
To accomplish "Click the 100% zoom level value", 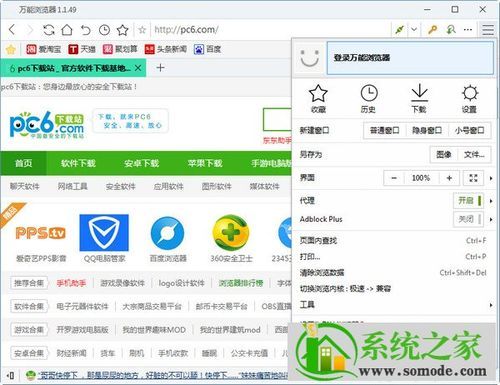I will (x=421, y=178).
